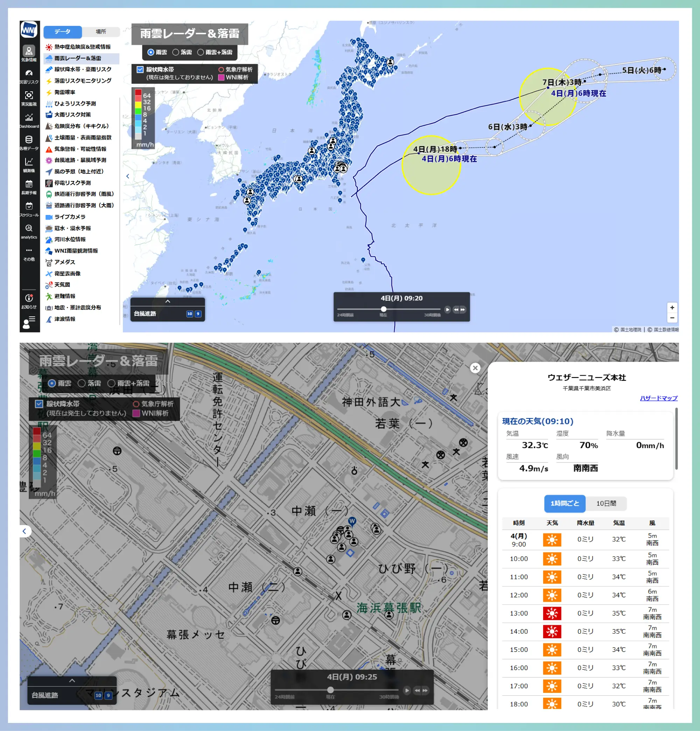Play the upper map timeline animation
This screenshot has height=731, width=700.
pos(447,309)
